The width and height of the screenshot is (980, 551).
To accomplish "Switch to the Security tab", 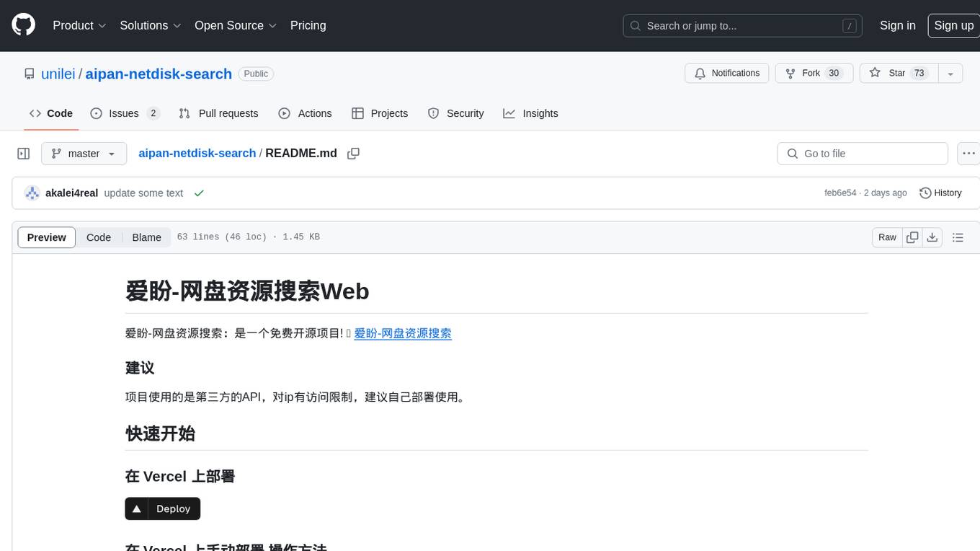I will coord(456,113).
